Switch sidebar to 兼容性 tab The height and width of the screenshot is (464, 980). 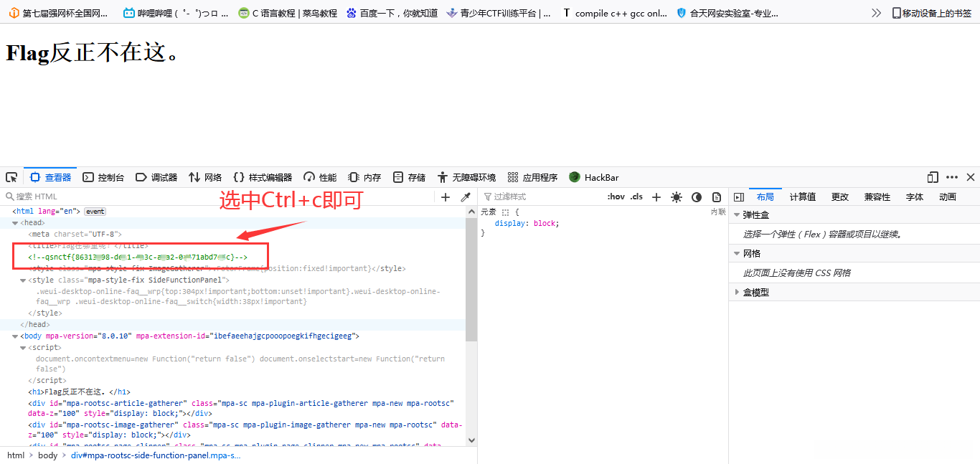(x=877, y=197)
